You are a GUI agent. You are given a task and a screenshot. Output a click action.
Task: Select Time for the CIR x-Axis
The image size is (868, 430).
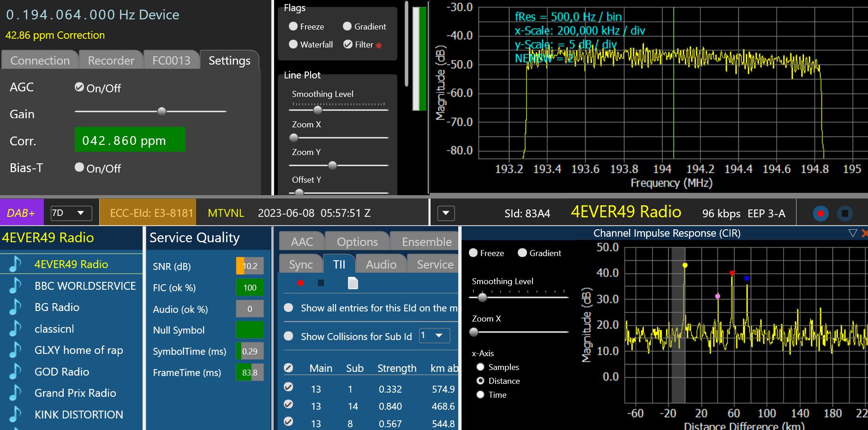coord(480,395)
